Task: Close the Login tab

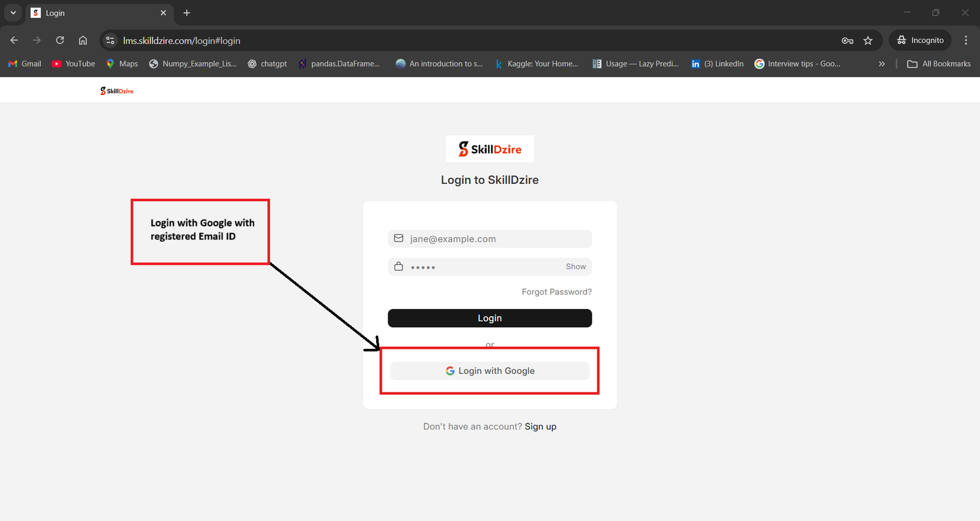Action: point(164,13)
